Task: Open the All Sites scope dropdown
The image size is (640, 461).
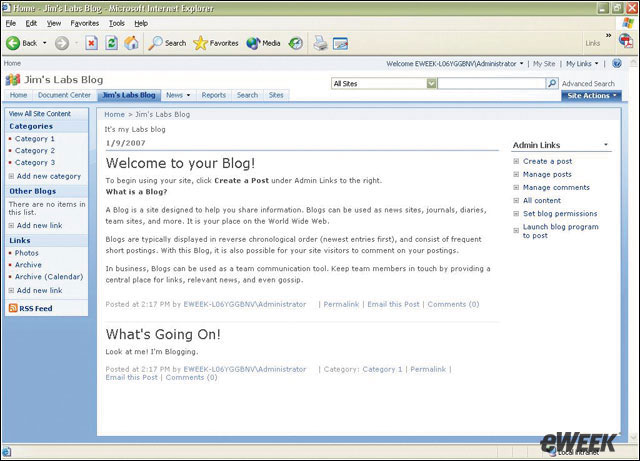Action: pos(431,83)
